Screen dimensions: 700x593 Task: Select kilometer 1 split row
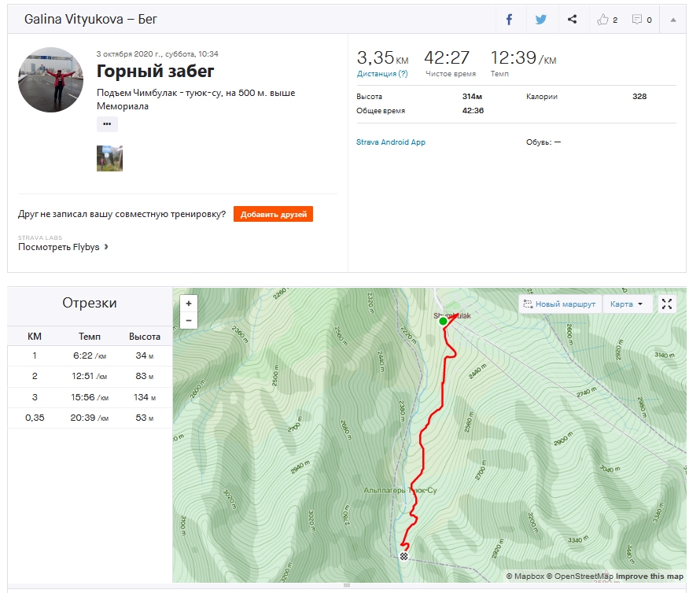click(90, 356)
